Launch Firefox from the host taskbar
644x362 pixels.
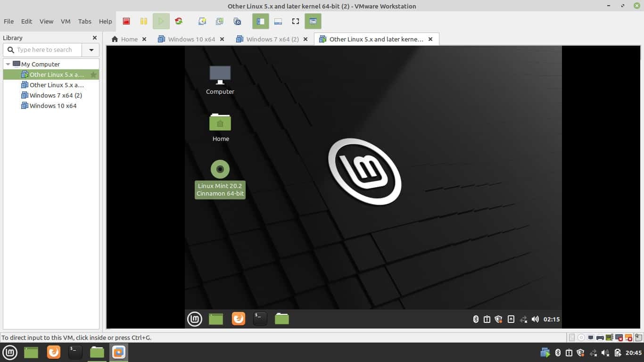click(x=54, y=352)
